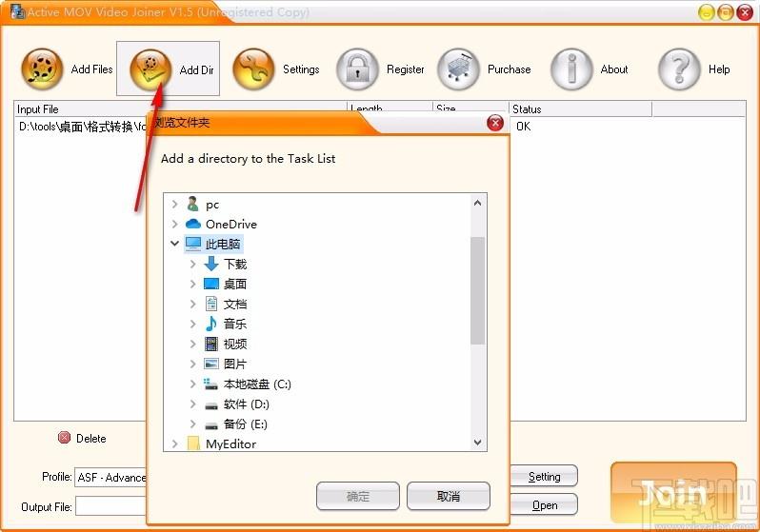
Task: Click the 本地磁盘 (C:) drive icon
Action: [x=210, y=384]
